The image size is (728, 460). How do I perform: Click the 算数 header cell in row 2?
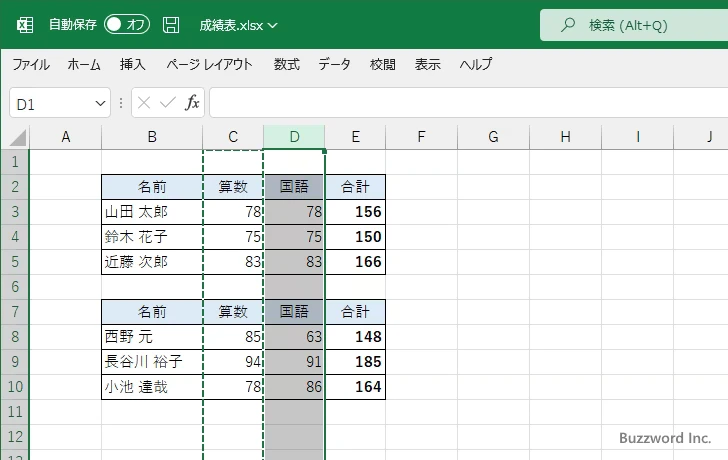pyautogui.click(x=233, y=187)
